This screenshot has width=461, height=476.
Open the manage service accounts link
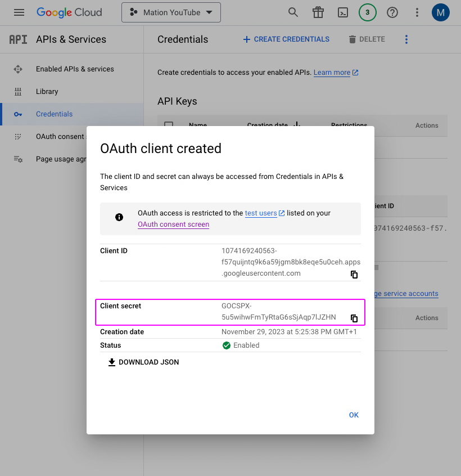[406, 294]
